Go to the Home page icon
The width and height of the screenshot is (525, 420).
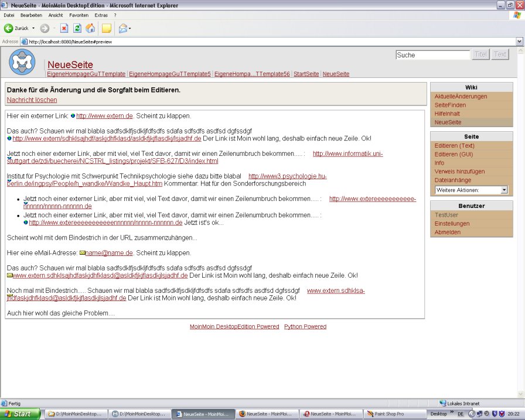pos(90,28)
